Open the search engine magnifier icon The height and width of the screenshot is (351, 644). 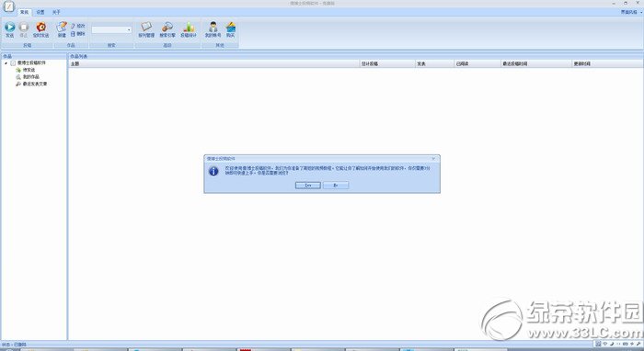point(167,30)
